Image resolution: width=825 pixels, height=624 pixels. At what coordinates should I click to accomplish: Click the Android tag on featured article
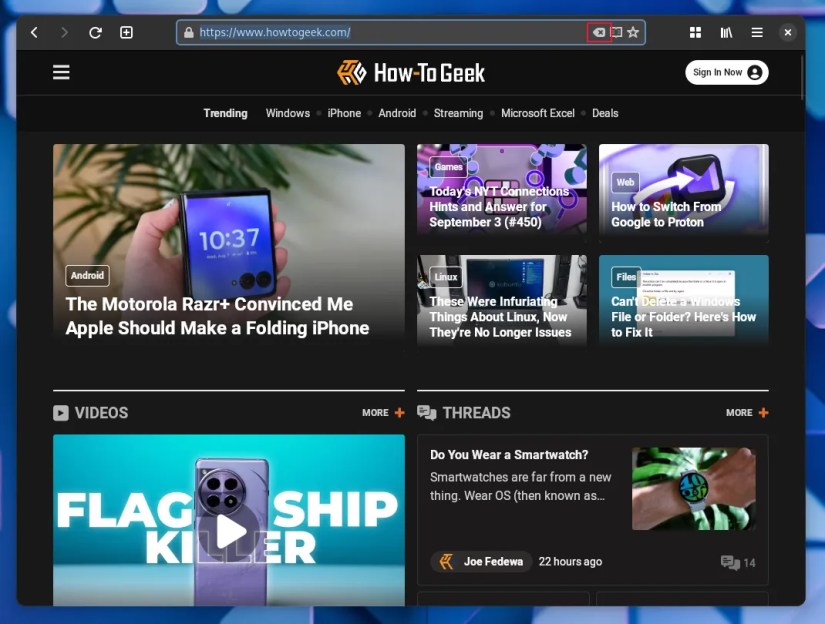click(x=87, y=275)
